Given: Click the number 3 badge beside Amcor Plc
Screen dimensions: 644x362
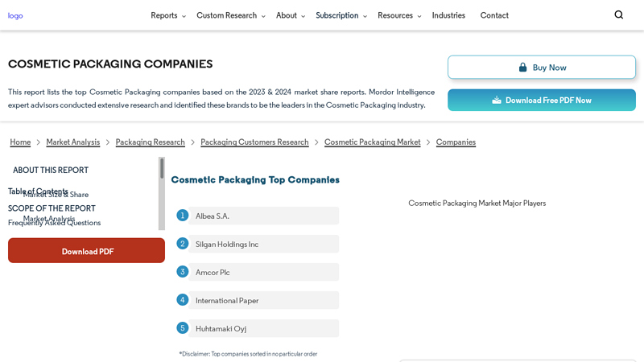Looking at the screenshot, I should (183, 272).
